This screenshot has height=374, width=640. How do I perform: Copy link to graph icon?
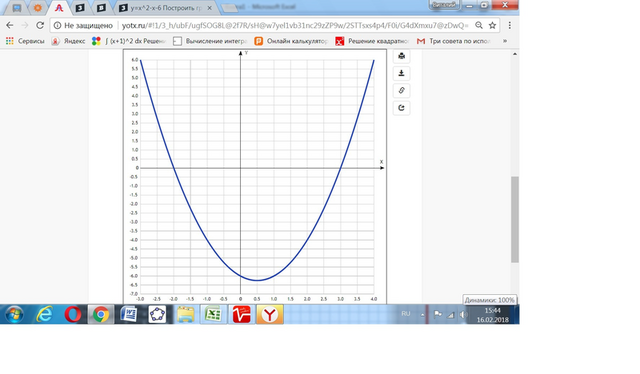click(401, 91)
